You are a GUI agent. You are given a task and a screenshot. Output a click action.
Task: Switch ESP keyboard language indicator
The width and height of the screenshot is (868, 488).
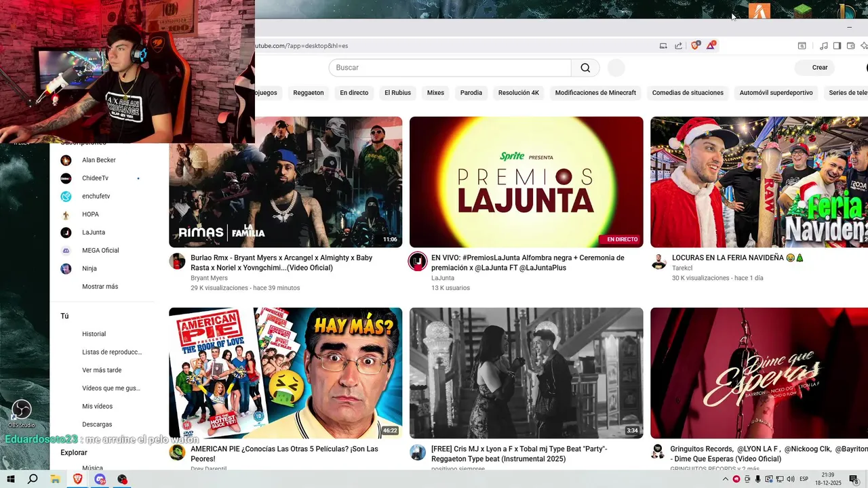tap(804, 479)
